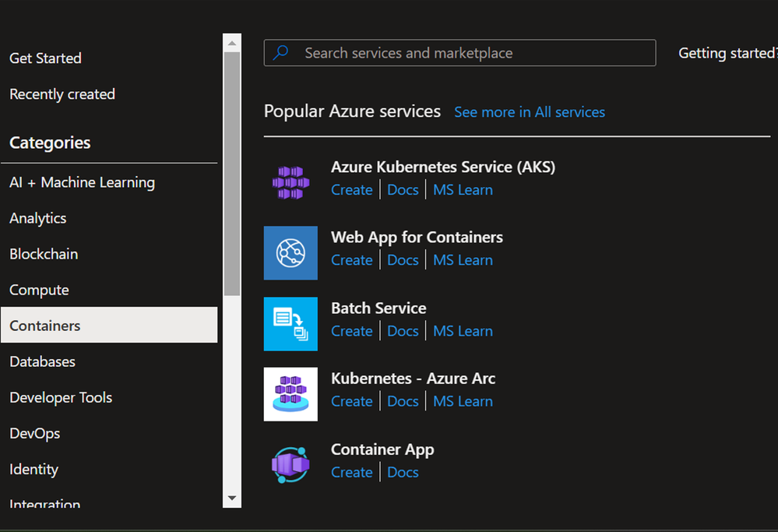Click the sidebar scroll down arrow

[232, 499]
